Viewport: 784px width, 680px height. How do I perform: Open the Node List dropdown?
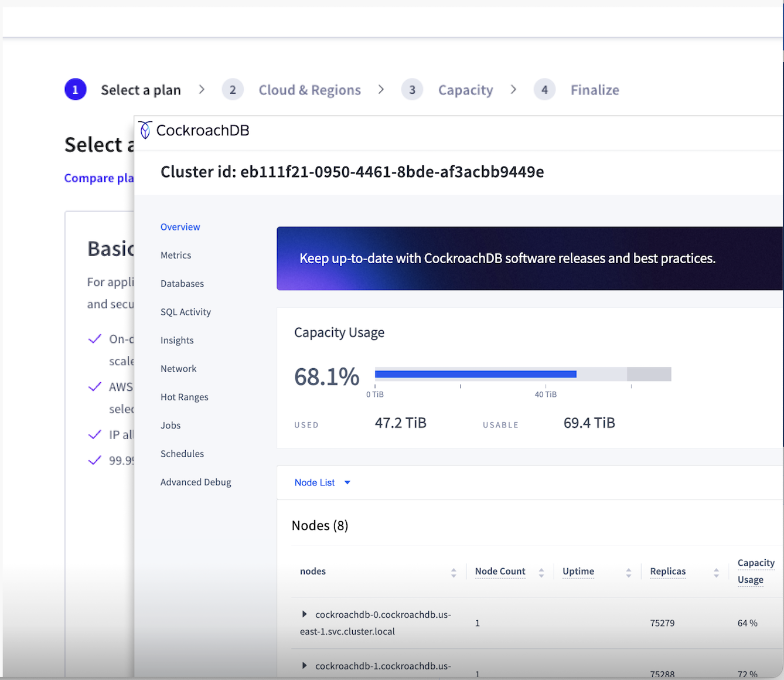point(322,482)
